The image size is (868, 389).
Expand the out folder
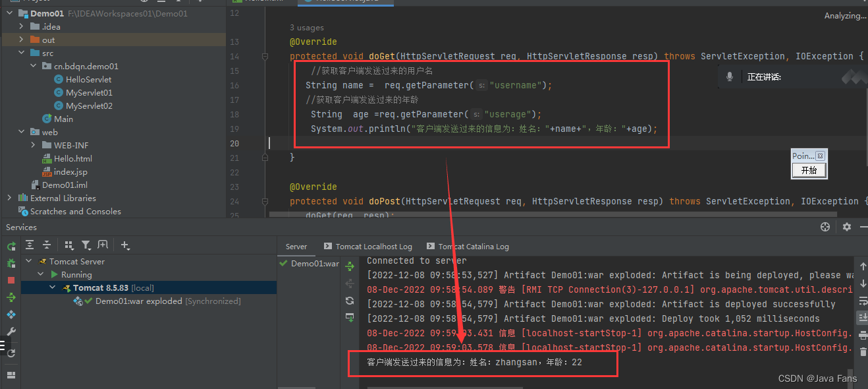[21, 40]
